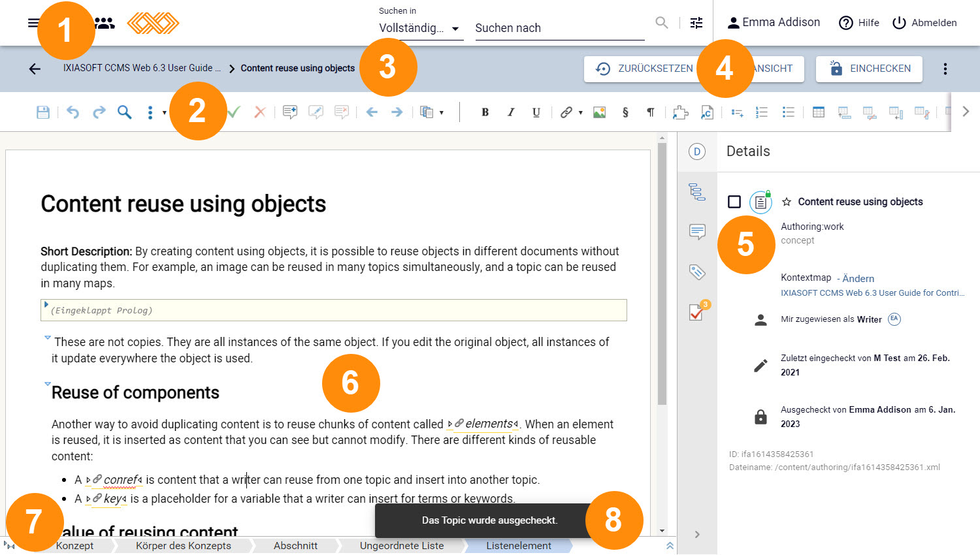Viewport: 980px width, 555px height.
Task: Select Körper des Konzepts in element path
Action: pos(184,545)
